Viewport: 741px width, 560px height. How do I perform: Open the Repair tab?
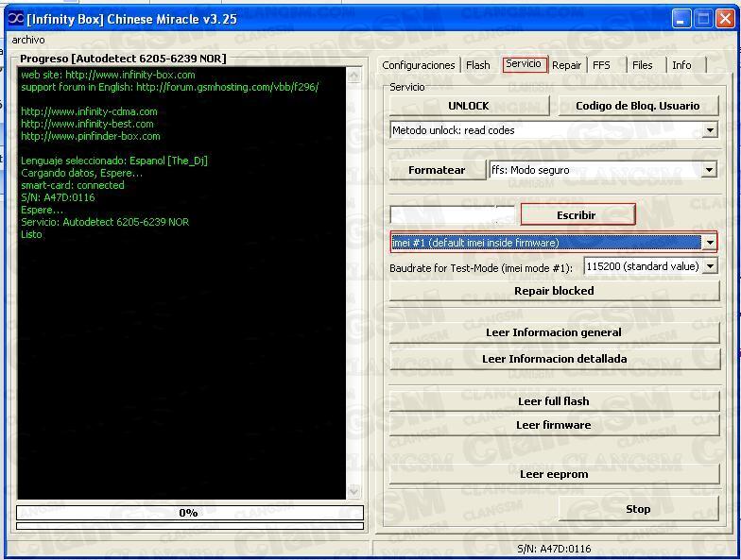point(566,65)
